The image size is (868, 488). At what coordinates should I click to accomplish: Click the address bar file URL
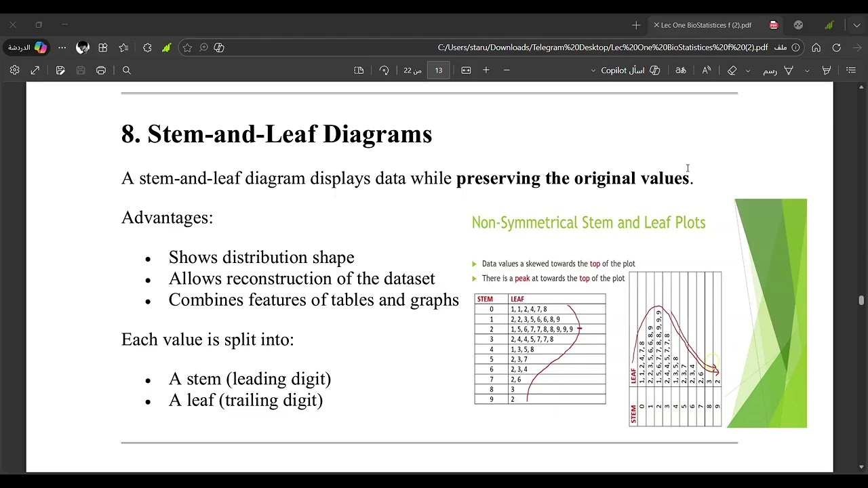click(x=603, y=47)
